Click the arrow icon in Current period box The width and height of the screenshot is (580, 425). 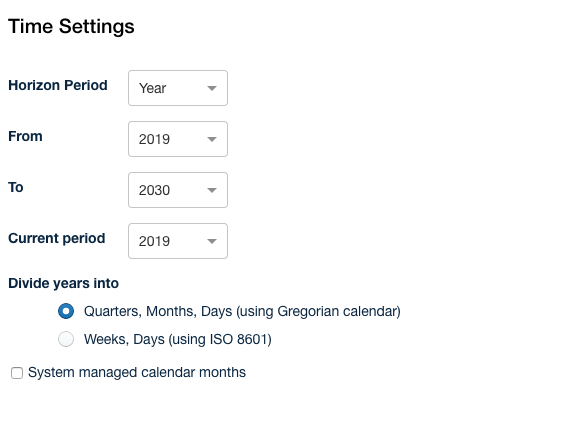[212, 242]
